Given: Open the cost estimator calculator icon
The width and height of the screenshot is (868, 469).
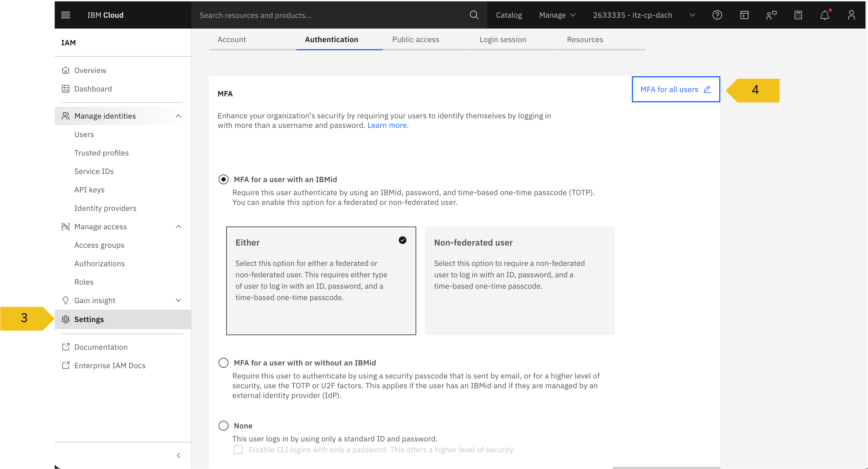Looking at the screenshot, I should (x=798, y=15).
